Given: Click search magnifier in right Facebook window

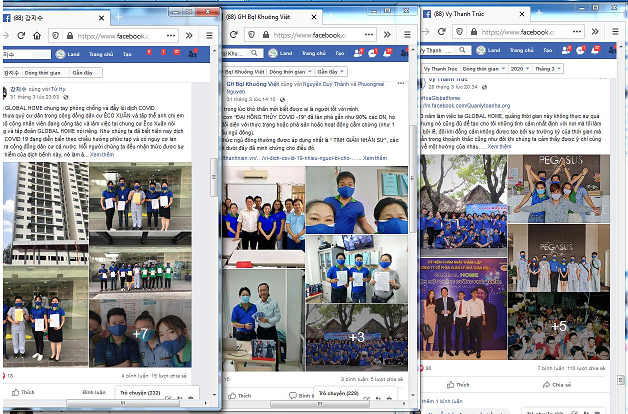Looking at the screenshot, I should [x=462, y=50].
